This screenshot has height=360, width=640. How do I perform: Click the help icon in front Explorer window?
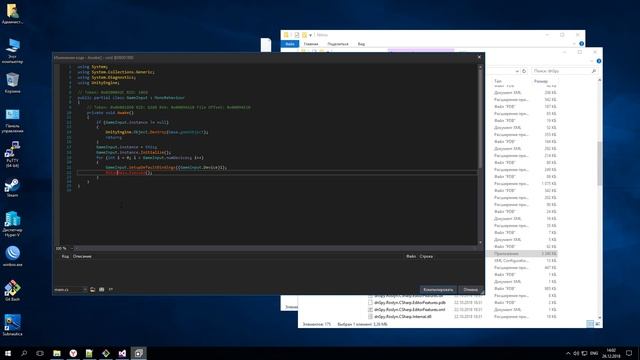pos(598,61)
